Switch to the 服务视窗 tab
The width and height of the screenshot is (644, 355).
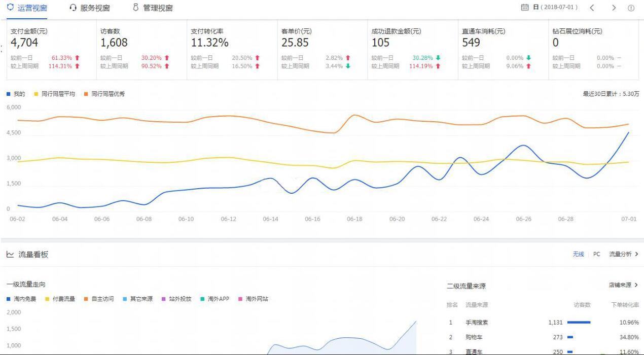click(x=90, y=8)
